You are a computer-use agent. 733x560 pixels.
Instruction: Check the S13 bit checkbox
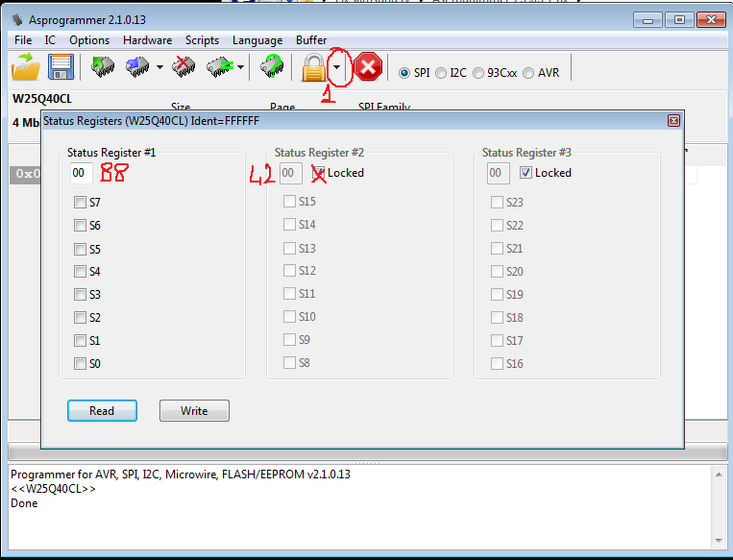[289, 248]
